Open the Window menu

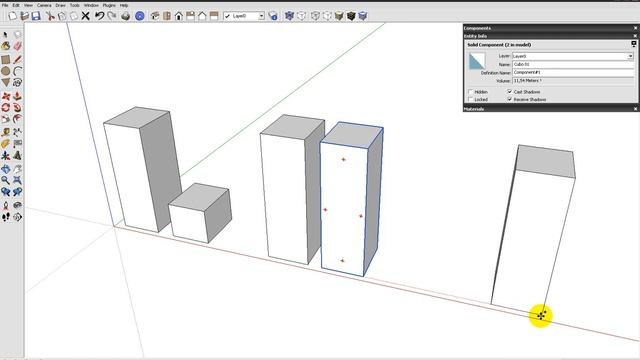coord(91,5)
